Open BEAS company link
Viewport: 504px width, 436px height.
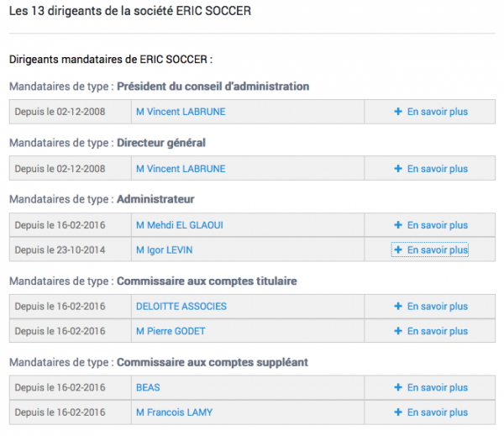[x=148, y=387]
